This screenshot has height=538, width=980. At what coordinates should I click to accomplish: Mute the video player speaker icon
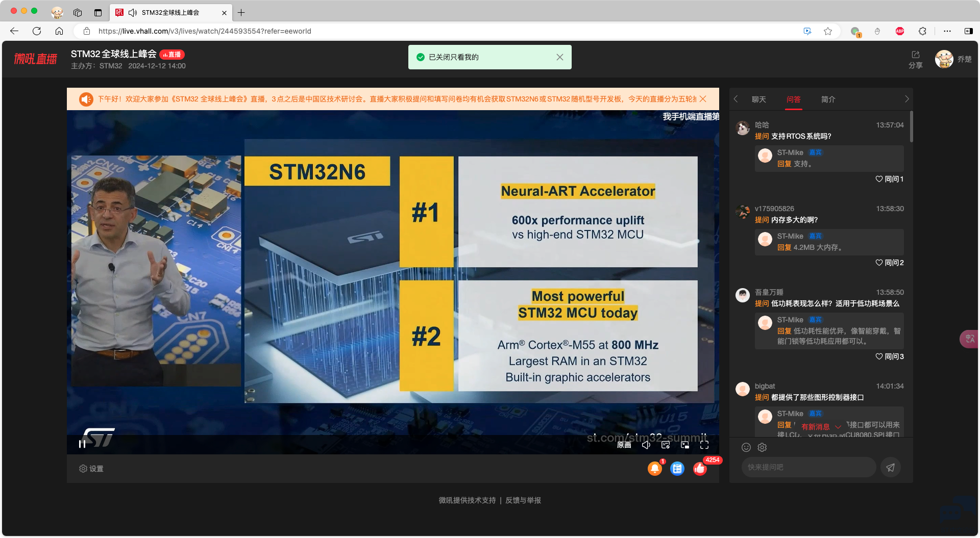pos(646,445)
